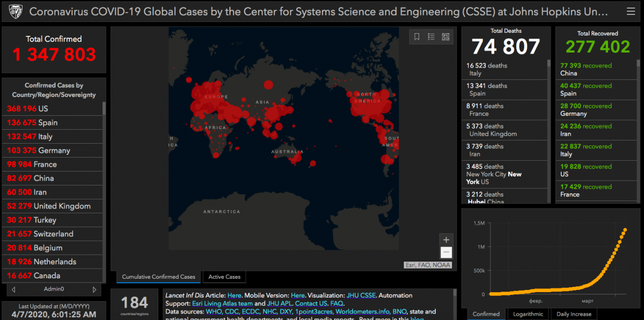
Task: Click the 13 341 deaths Spain row
Action: 504,90
